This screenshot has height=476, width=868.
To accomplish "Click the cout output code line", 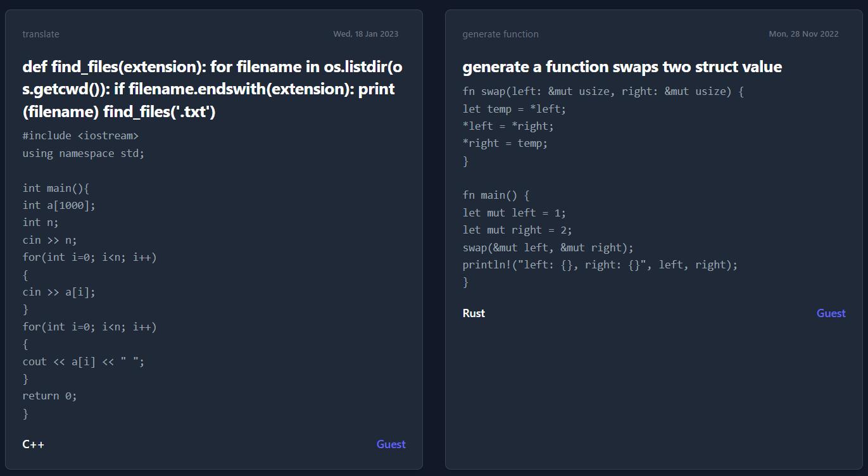I will [84, 361].
